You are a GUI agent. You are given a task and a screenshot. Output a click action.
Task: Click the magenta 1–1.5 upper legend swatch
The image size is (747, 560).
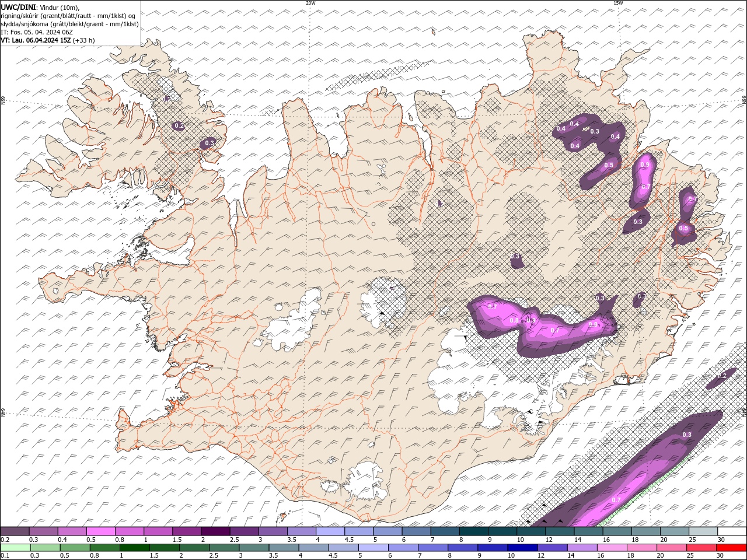pyautogui.click(x=158, y=531)
